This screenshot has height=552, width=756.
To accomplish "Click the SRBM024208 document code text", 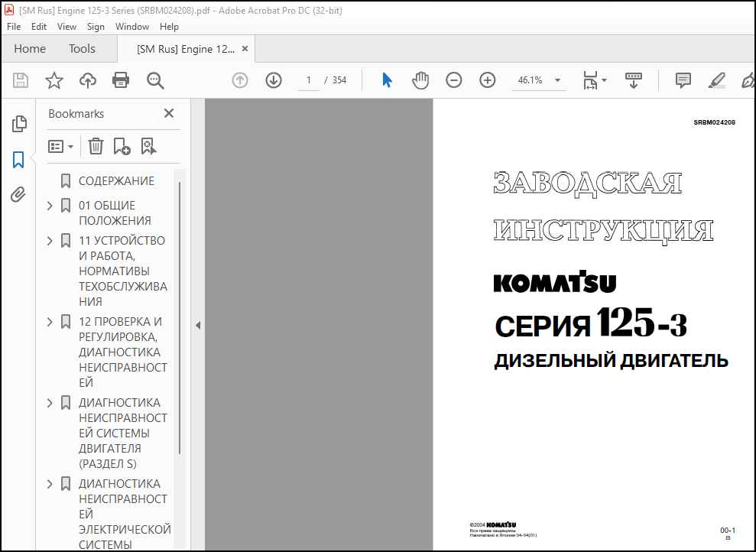I will pos(715,122).
